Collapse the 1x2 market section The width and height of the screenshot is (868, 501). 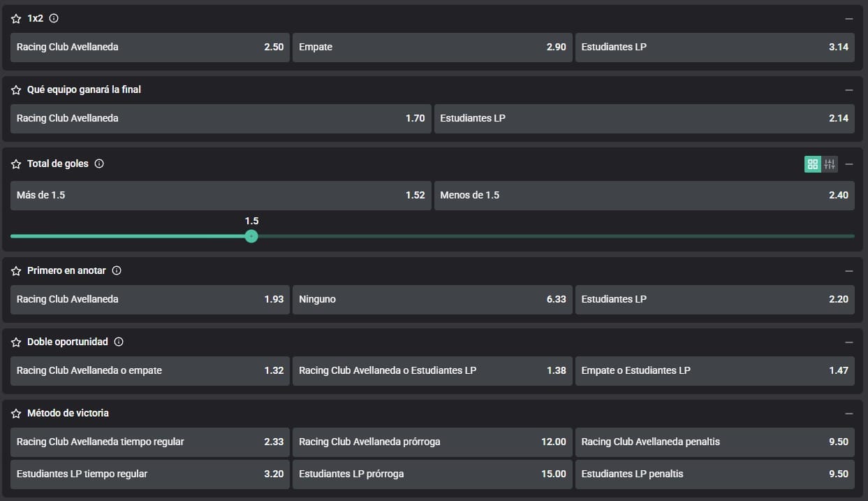click(x=849, y=19)
